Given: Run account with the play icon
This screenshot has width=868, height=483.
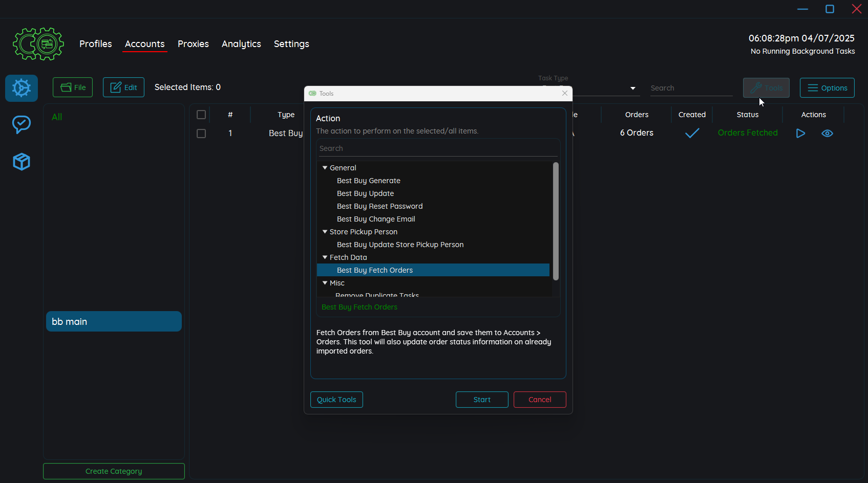Looking at the screenshot, I should pos(800,134).
